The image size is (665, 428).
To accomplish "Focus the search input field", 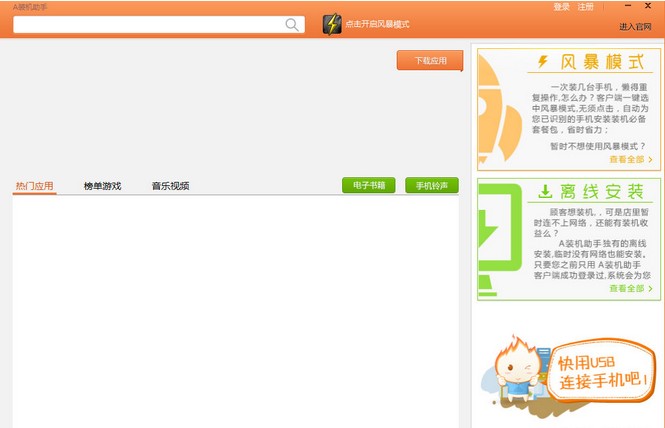I will pyautogui.click(x=148, y=25).
